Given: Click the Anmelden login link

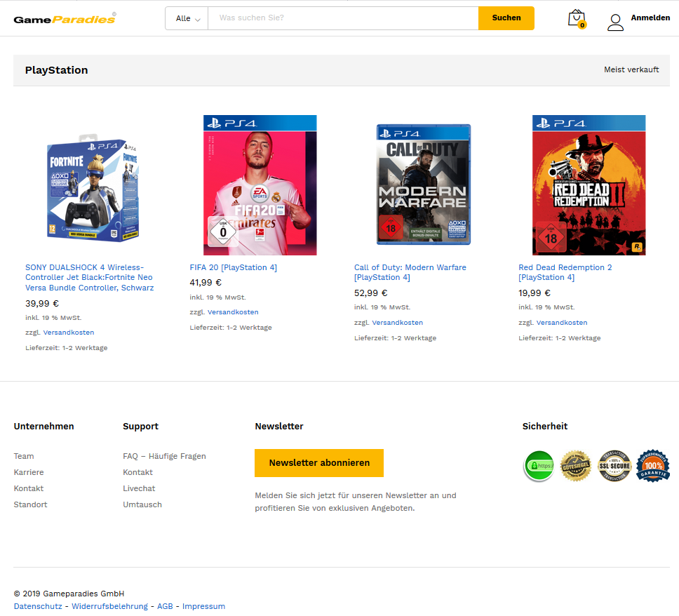Looking at the screenshot, I should (x=650, y=18).
